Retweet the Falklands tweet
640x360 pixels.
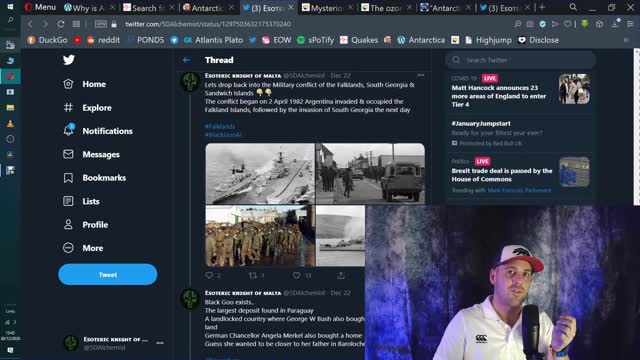pos(253,276)
